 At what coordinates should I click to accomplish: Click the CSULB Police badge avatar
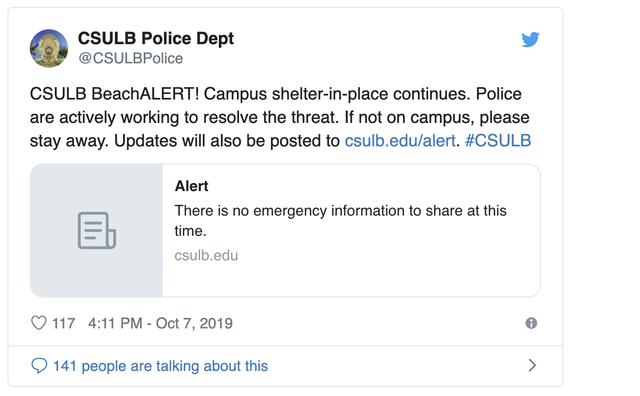(x=49, y=48)
